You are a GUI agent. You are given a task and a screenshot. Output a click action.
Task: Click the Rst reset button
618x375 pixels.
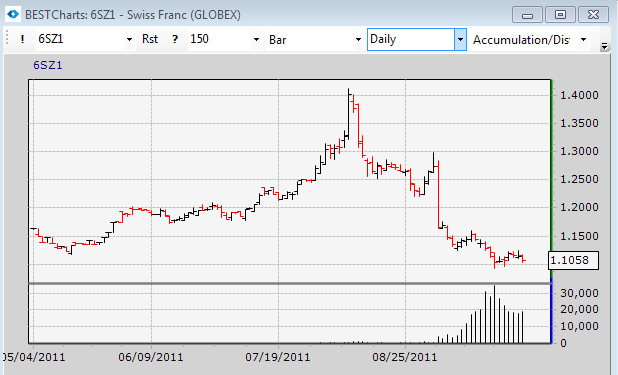(x=150, y=39)
